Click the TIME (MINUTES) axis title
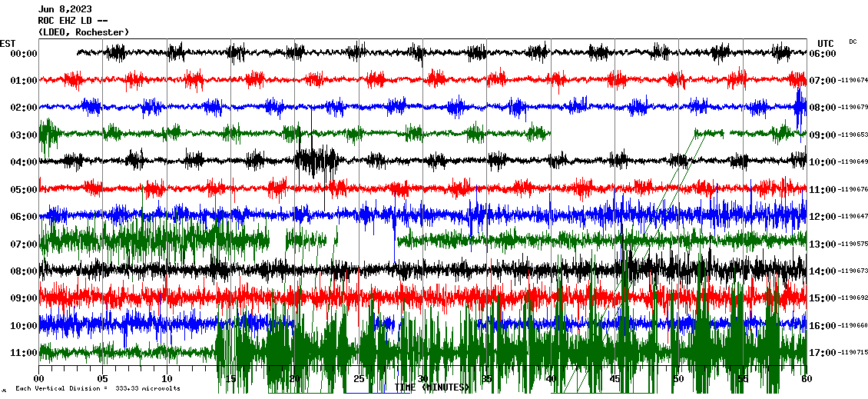The height and width of the screenshot is (399, 868). tap(432, 387)
